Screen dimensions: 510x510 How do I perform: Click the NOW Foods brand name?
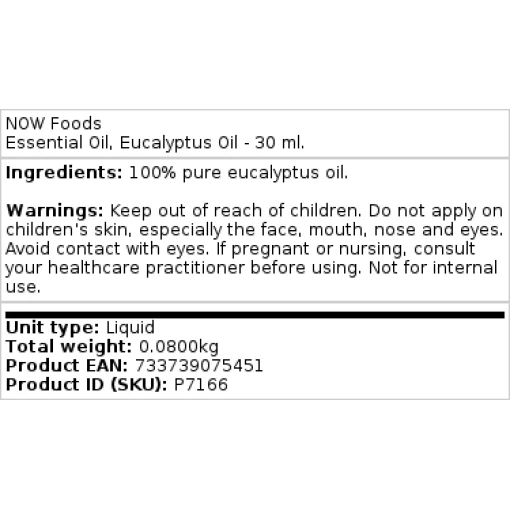pyautogui.click(x=53, y=124)
